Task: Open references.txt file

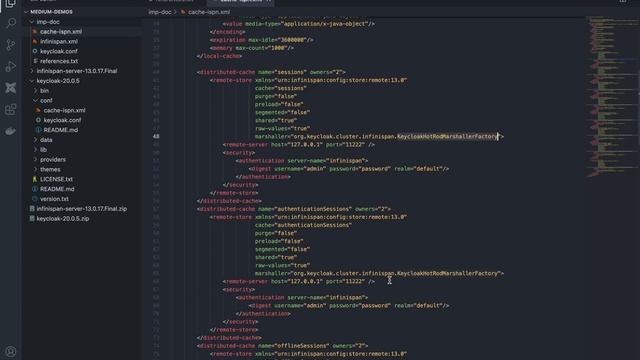Action: 59,61
